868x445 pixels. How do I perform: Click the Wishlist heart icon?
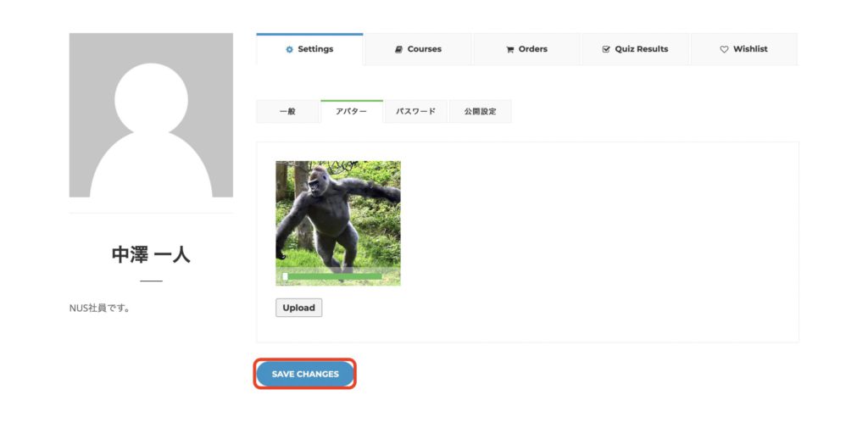(724, 49)
